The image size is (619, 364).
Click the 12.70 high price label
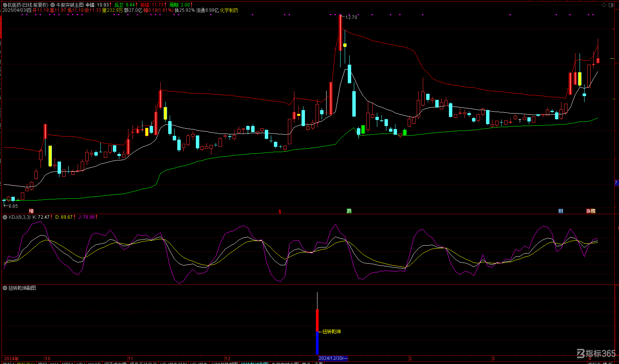pos(351,17)
